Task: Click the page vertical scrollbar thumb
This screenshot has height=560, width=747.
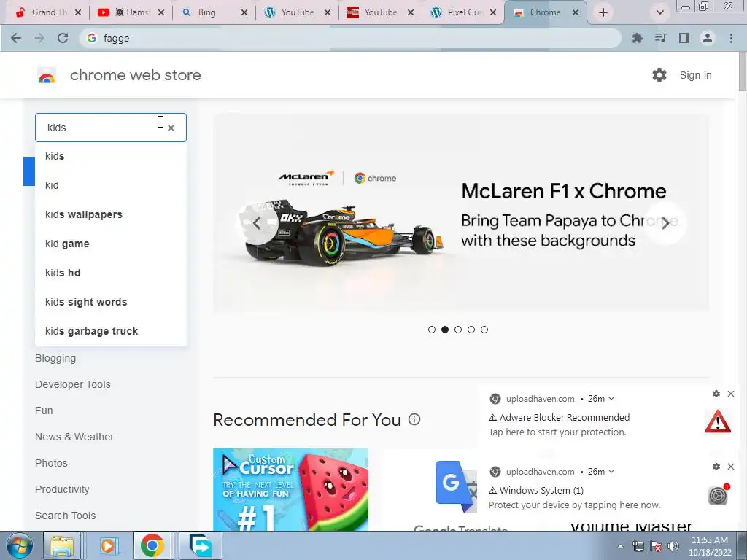Action: point(742,71)
